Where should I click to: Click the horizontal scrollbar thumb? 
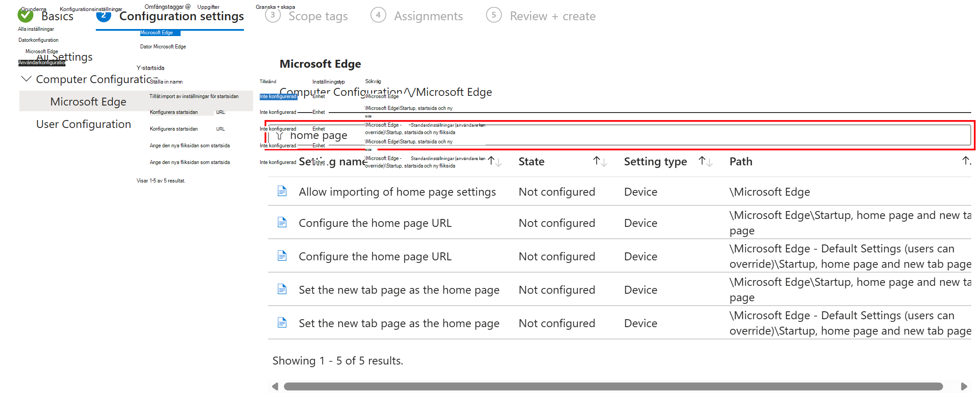pos(613,386)
